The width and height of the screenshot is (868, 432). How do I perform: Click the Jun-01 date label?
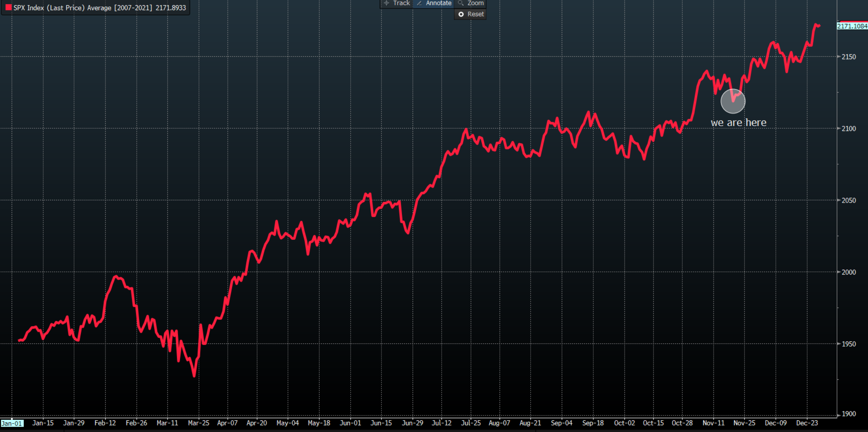pos(350,423)
